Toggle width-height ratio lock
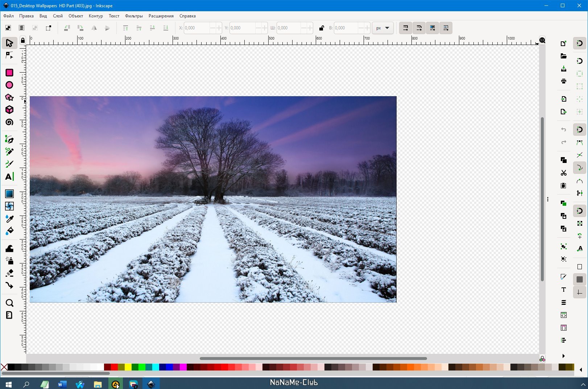The width and height of the screenshot is (588, 389). pos(321,28)
